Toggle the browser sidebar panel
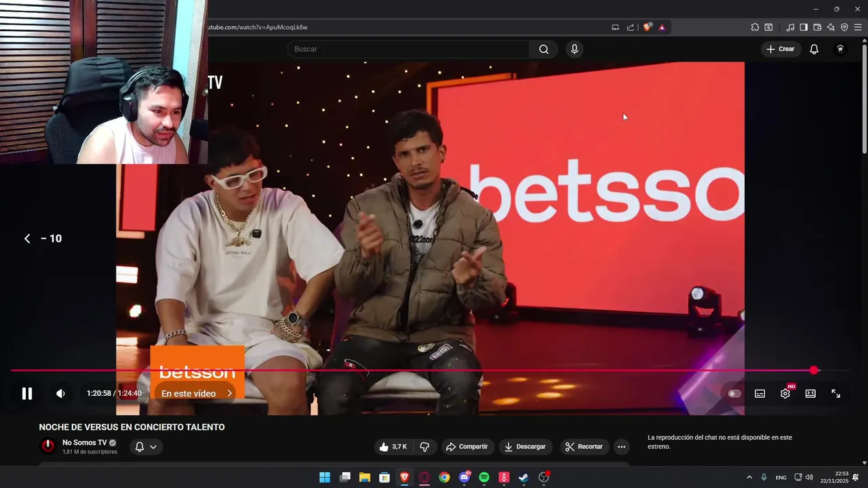This screenshot has height=488, width=868. click(x=804, y=27)
